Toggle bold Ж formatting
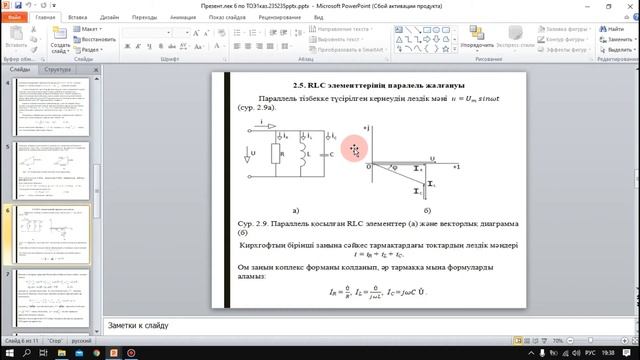640x360 pixels. pos(127,46)
